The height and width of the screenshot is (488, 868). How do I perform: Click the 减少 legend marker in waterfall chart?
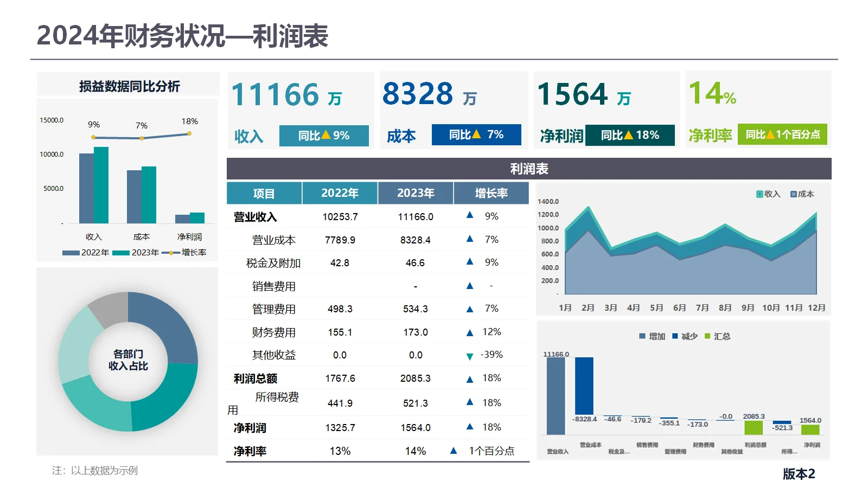pos(675,336)
